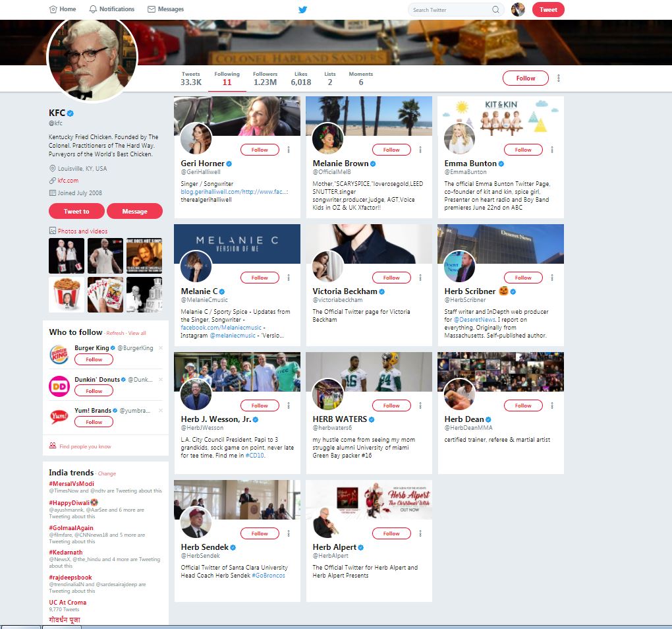
Task: Click the Tweet to button
Action: pos(76,211)
